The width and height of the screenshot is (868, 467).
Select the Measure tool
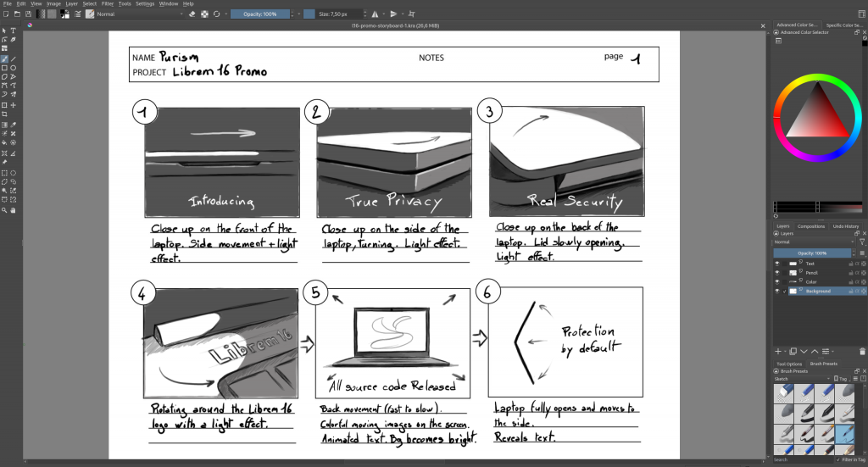click(x=14, y=153)
